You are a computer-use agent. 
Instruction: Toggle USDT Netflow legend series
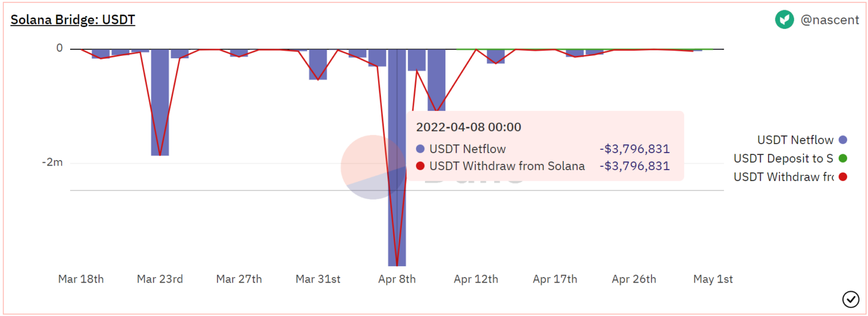[x=795, y=140]
